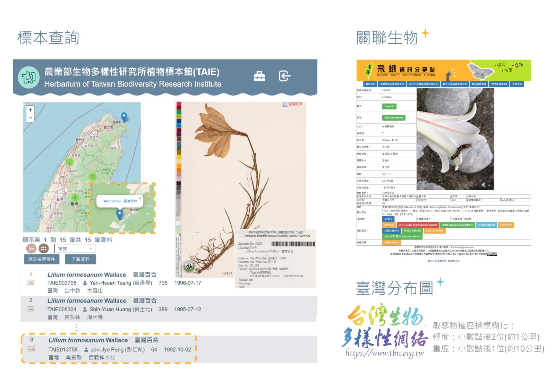
Task: Switch to the 關於本站 tab
Action: 370,84
